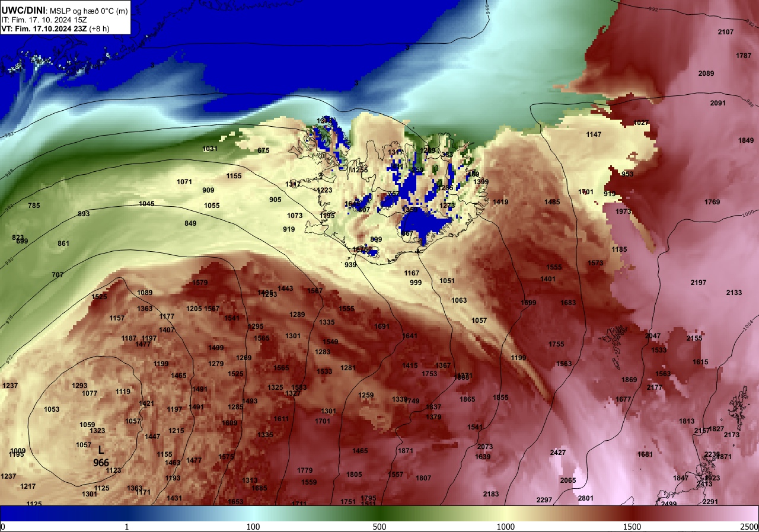Click the 1071 height value
Viewport: 759px width, 532px height.
184,182
